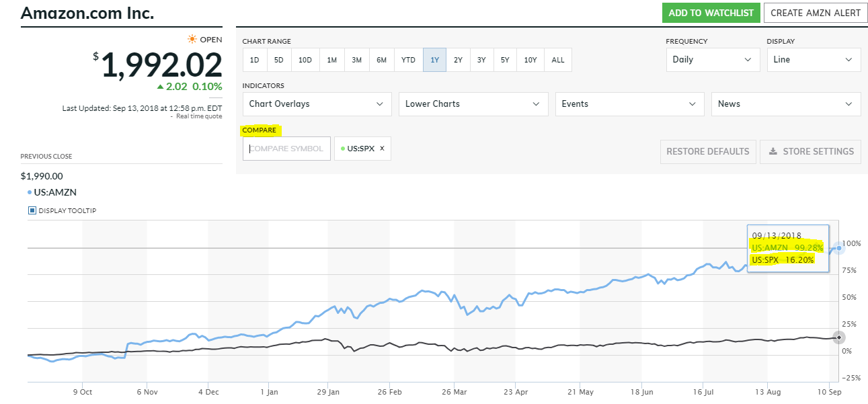Select the 1M chart range
Image resolution: width=868 pixels, height=404 pixels.
click(x=332, y=60)
